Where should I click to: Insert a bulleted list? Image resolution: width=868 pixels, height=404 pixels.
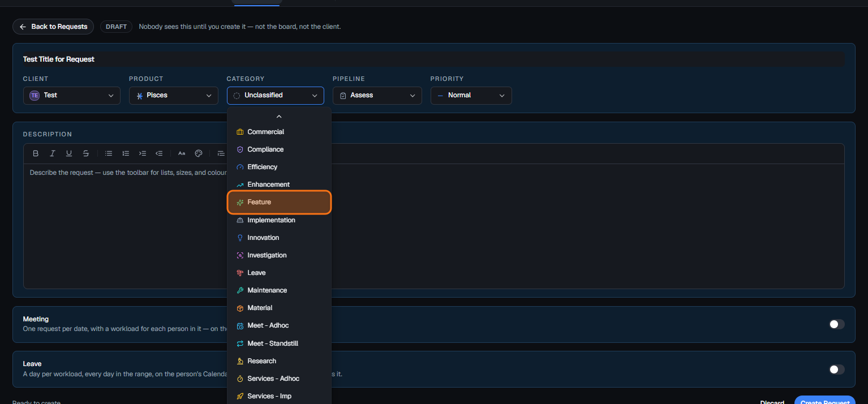(x=109, y=153)
